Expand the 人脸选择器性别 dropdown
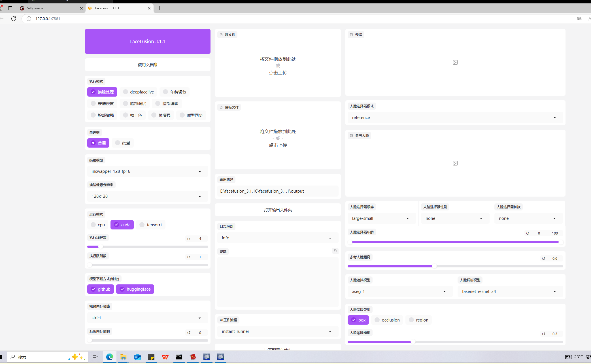The height and width of the screenshot is (364, 591). (455, 218)
